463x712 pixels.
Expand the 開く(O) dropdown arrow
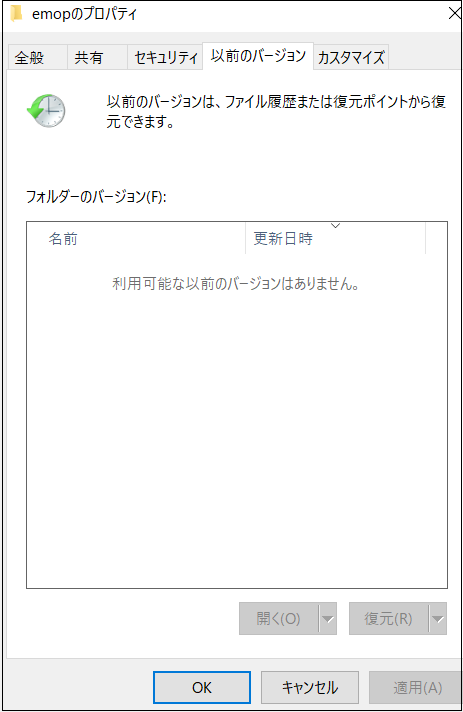pyautogui.click(x=328, y=618)
